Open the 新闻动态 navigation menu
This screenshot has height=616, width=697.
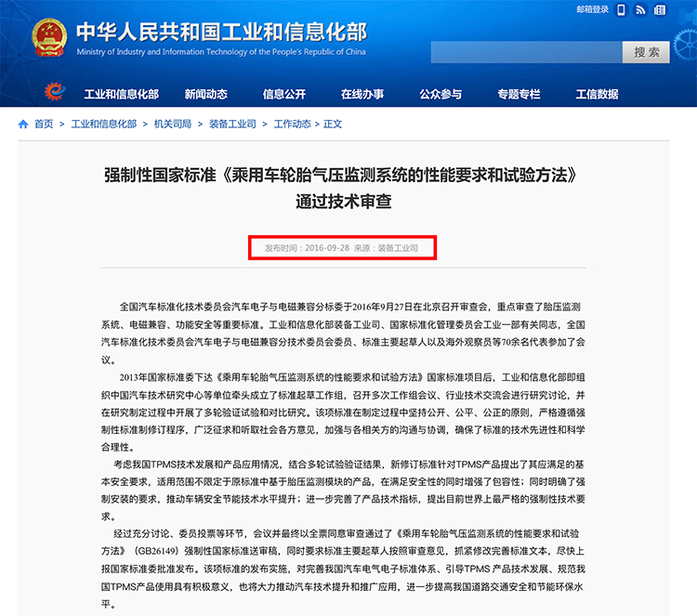(x=205, y=94)
